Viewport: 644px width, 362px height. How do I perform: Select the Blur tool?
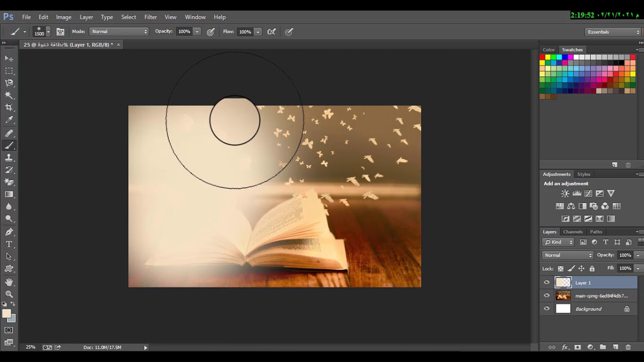(x=9, y=206)
